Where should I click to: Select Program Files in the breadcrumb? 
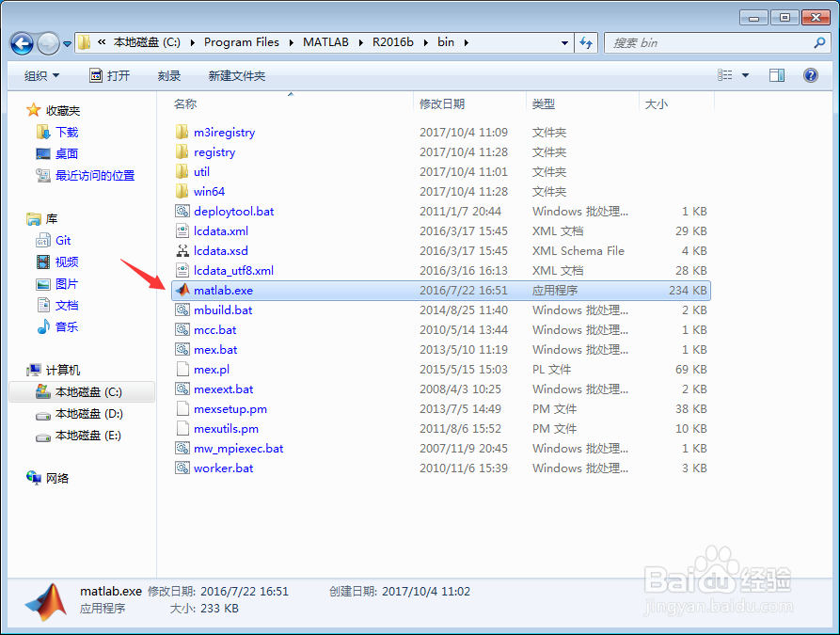242,42
